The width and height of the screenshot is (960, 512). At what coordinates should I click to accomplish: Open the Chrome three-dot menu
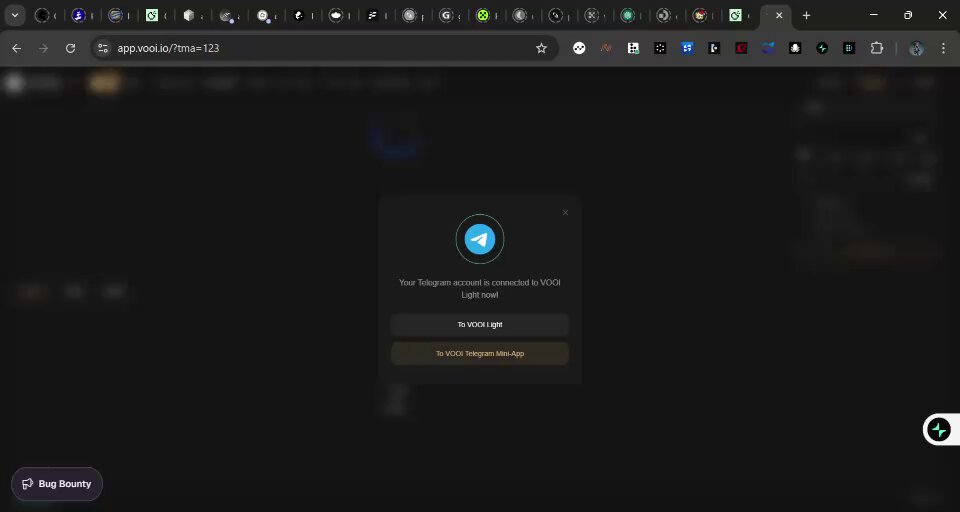coord(943,48)
